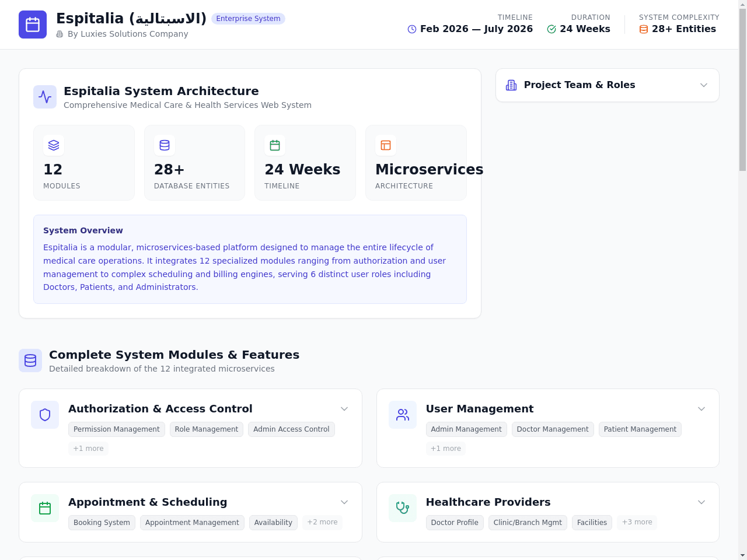Expand the Healthcare Providers module
Screen dimensions: 747x560
[701, 502]
